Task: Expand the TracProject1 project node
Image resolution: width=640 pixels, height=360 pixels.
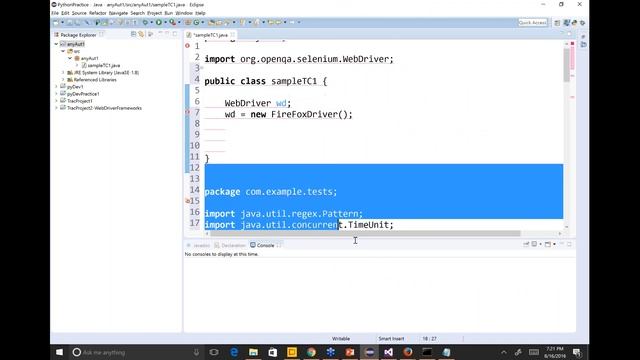Action: (x=56, y=101)
